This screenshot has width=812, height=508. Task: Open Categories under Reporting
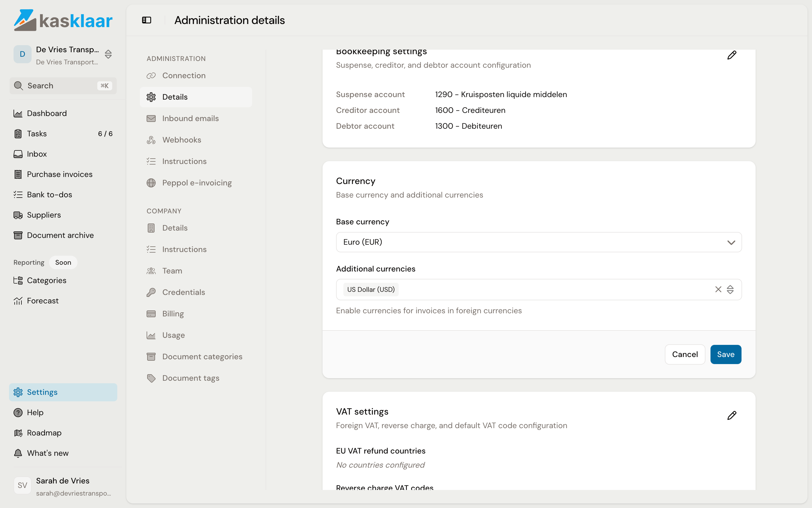pos(63,281)
